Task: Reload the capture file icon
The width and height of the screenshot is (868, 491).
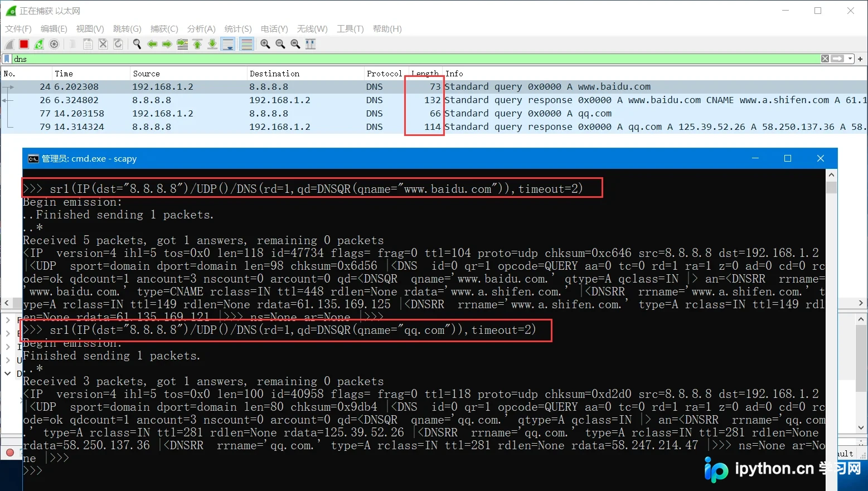Action: 118,44
